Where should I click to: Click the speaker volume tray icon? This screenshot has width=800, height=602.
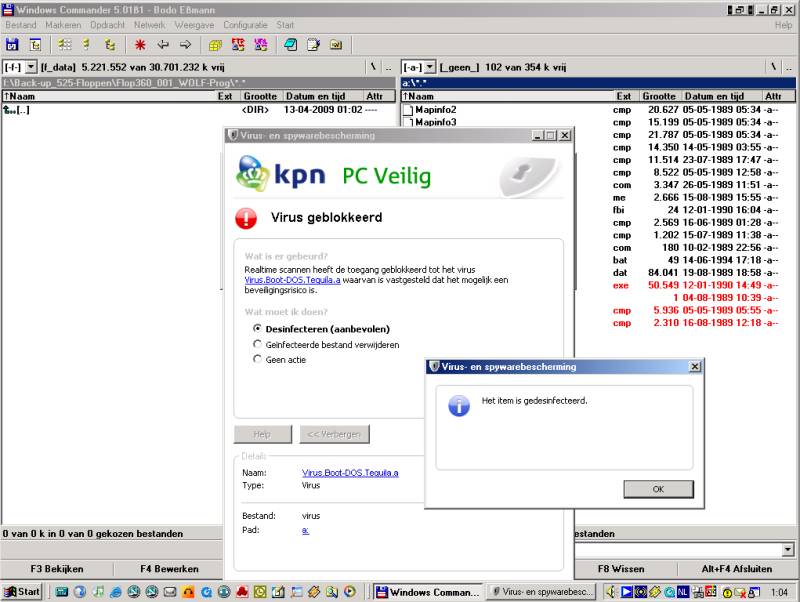point(610,592)
